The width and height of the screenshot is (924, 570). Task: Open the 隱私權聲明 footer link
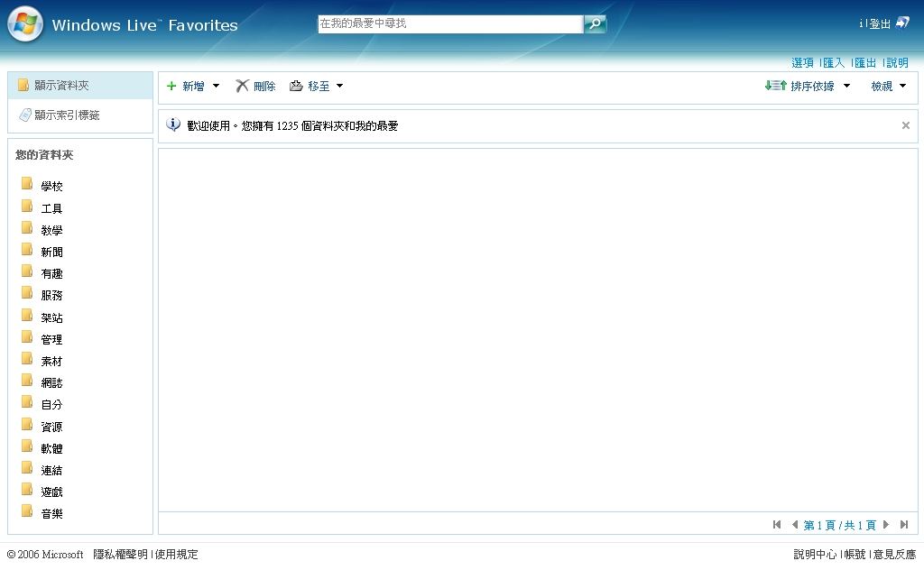point(120,554)
